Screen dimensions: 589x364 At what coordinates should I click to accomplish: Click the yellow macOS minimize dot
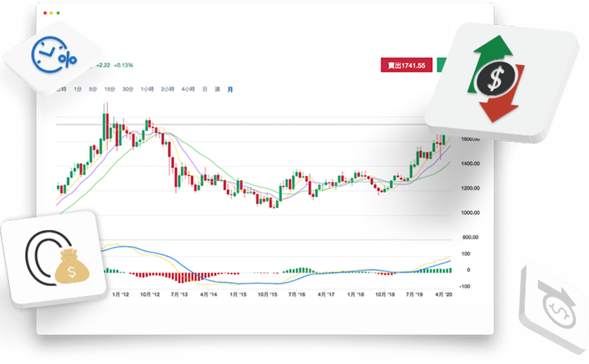52,13
